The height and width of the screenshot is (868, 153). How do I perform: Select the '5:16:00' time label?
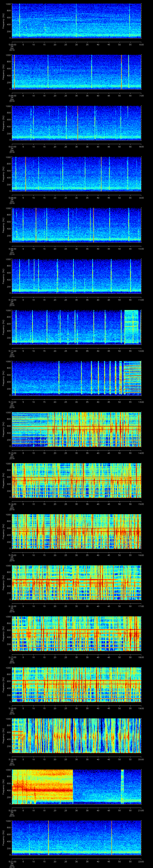[x=12, y=606]
